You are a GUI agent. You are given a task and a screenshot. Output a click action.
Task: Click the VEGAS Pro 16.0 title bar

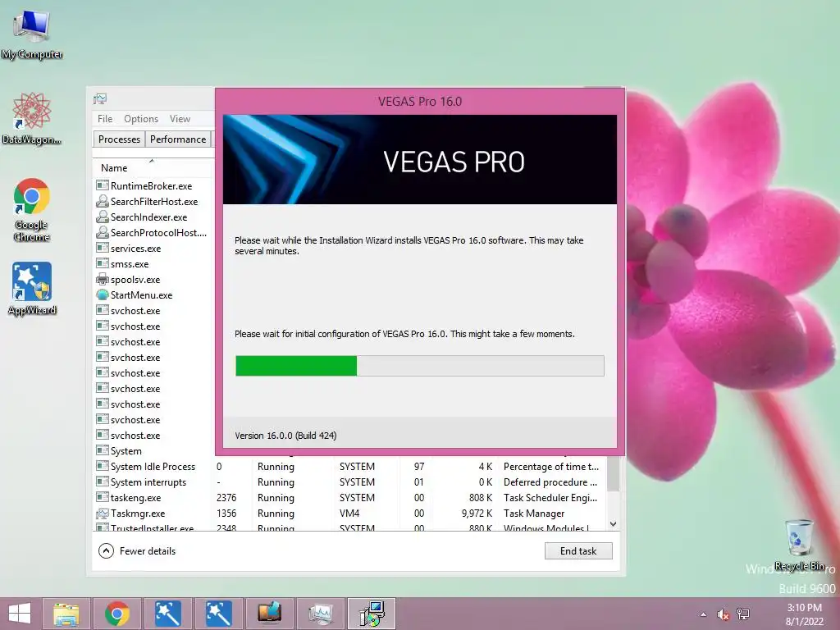(x=420, y=101)
